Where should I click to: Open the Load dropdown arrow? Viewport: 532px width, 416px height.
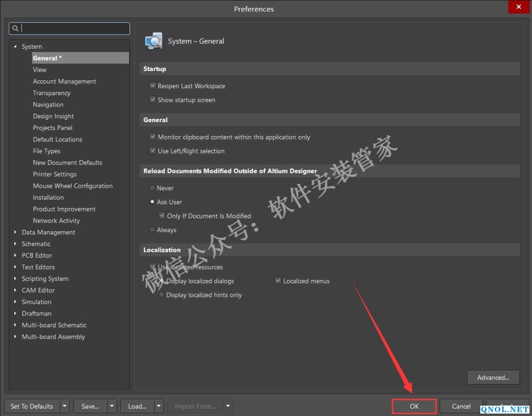[159, 406]
